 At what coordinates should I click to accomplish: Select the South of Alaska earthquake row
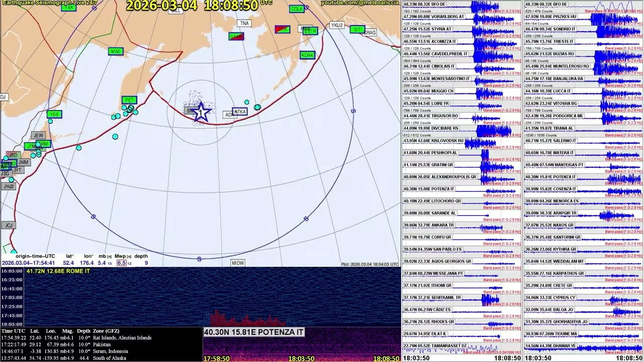pyautogui.click(x=63, y=358)
